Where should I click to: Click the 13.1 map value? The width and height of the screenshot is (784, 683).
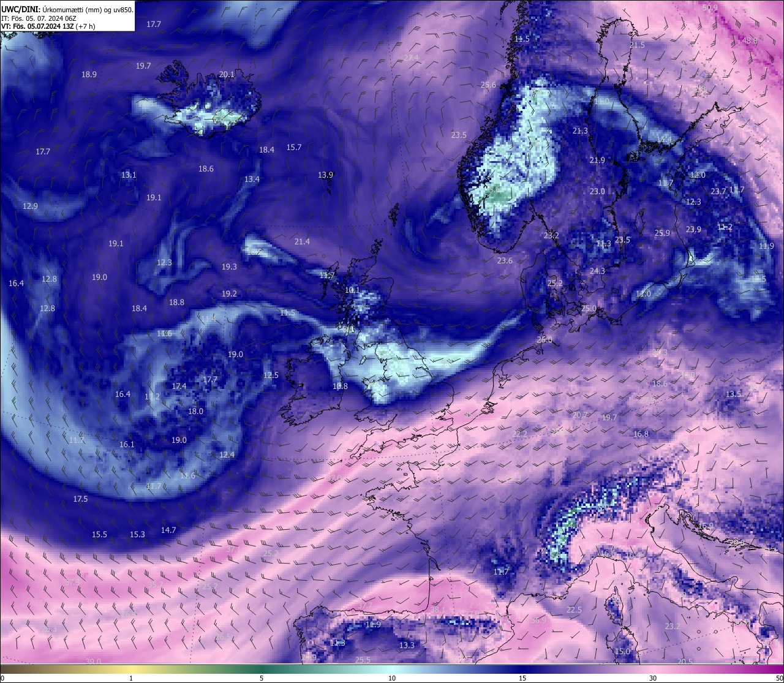[x=129, y=175]
